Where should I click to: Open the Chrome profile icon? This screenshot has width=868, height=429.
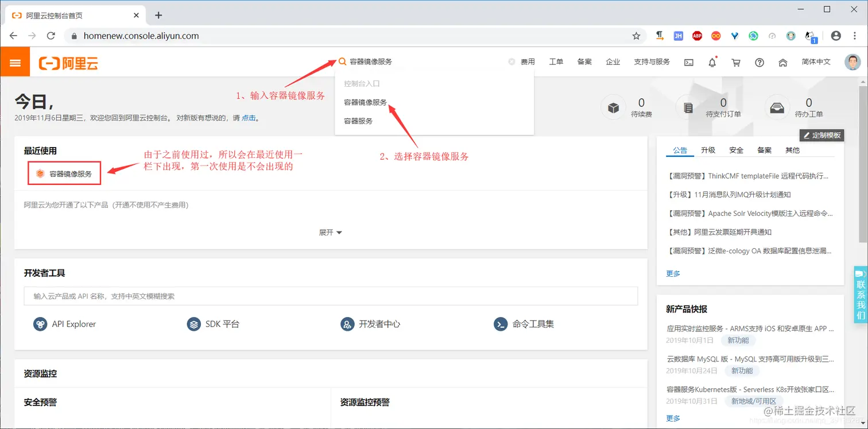[836, 36]
